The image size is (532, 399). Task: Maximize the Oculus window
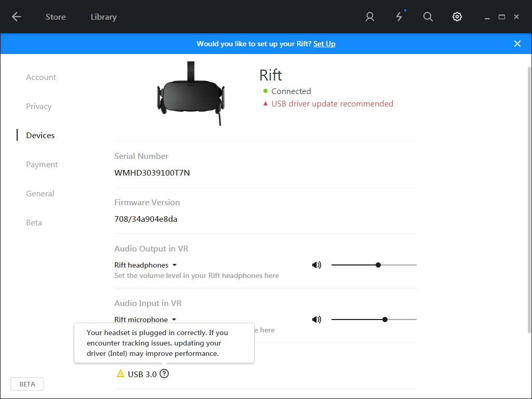(x=502, y=17)
